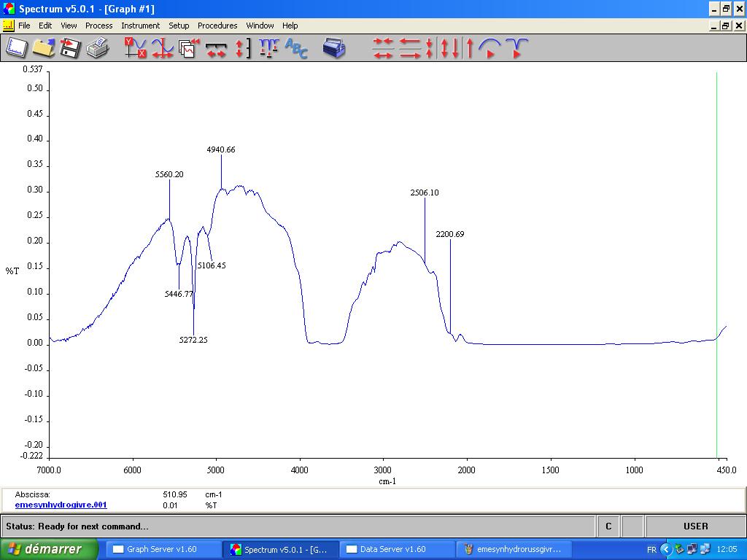
Task: Click the vertical cursor crosshair icon
Action: pyautogui.click(x=162, y=48)
